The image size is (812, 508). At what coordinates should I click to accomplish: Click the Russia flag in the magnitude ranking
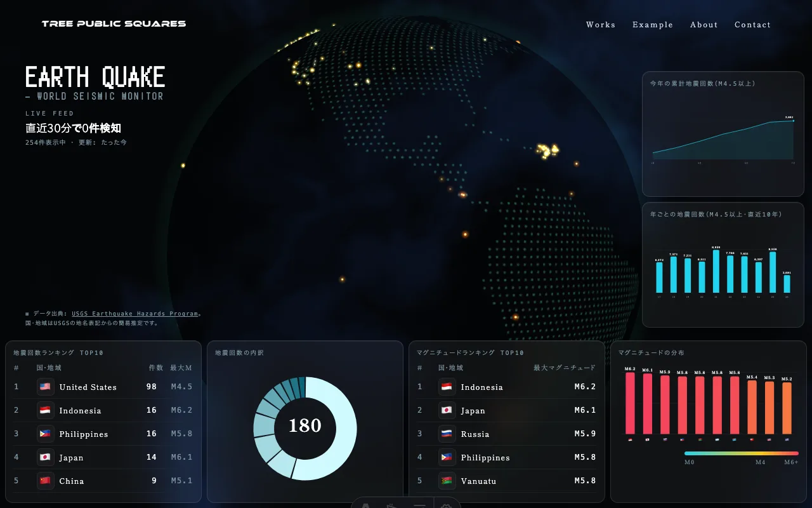(447, 434)
